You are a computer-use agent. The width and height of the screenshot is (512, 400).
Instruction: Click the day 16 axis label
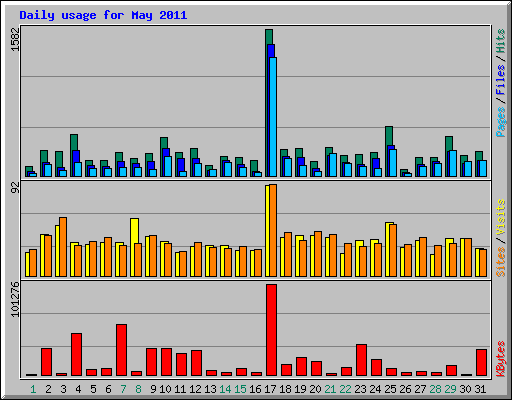point(255,389)
